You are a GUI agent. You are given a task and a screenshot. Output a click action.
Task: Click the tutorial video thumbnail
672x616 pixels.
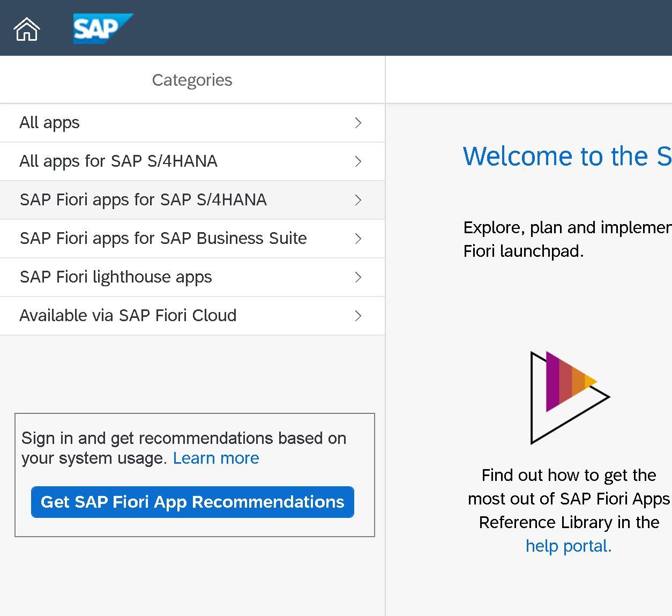(568, 397)
